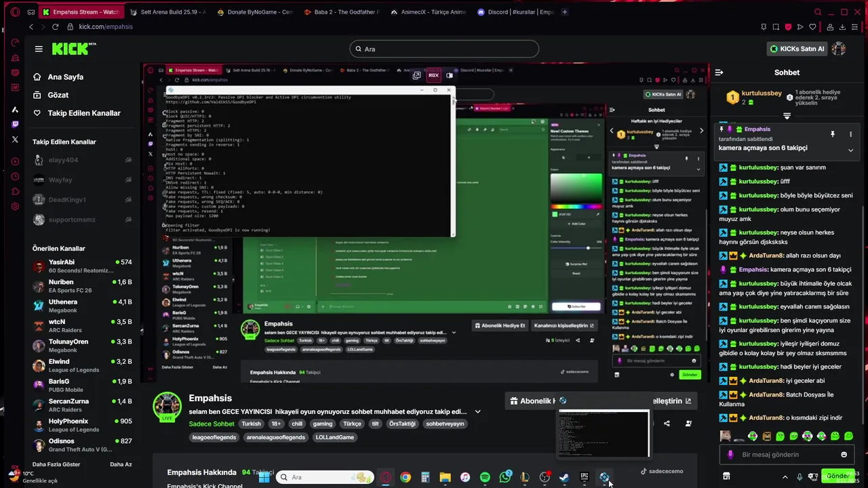Click the Empahsis live avatar
The image size is (868, 488).
point(167,406)
